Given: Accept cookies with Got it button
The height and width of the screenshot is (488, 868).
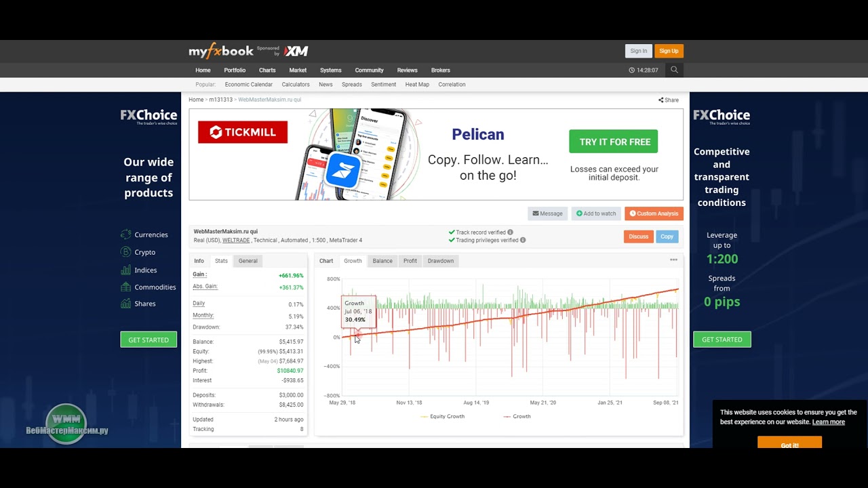Looking at the screenshot, I should pyautogui.click(x=789, y=444).
